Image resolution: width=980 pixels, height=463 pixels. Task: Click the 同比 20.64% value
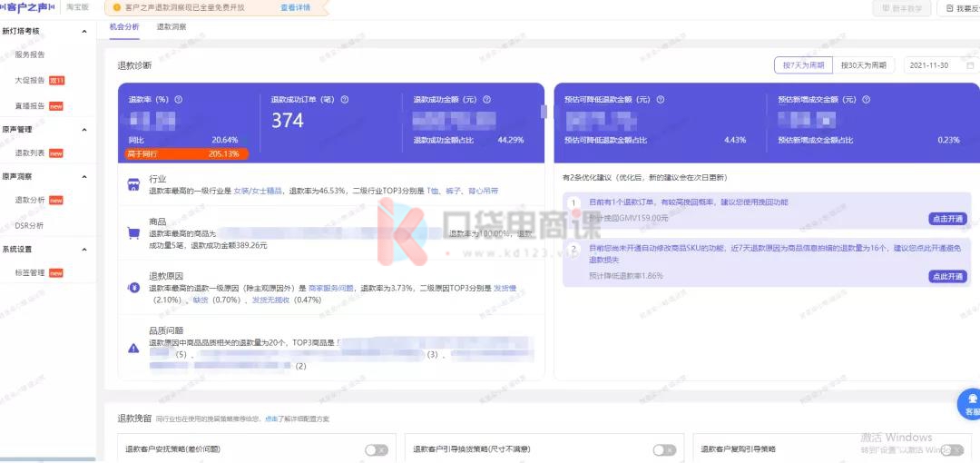[x=225, y=140]
